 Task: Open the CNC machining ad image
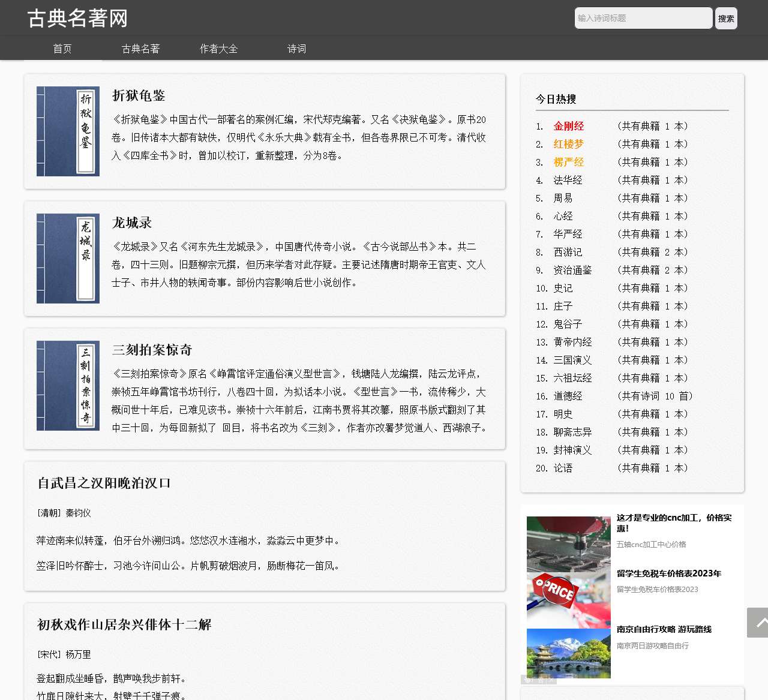coord(568,544)
